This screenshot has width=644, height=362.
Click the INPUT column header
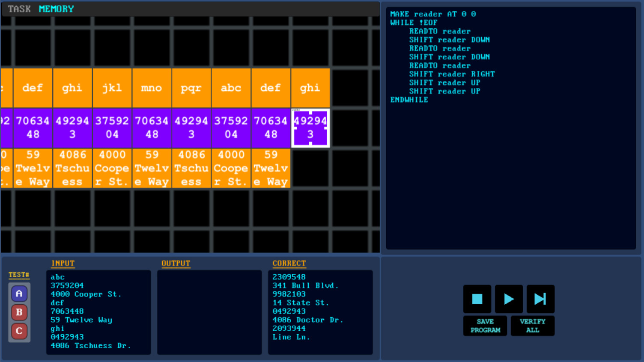click(63, 264)
